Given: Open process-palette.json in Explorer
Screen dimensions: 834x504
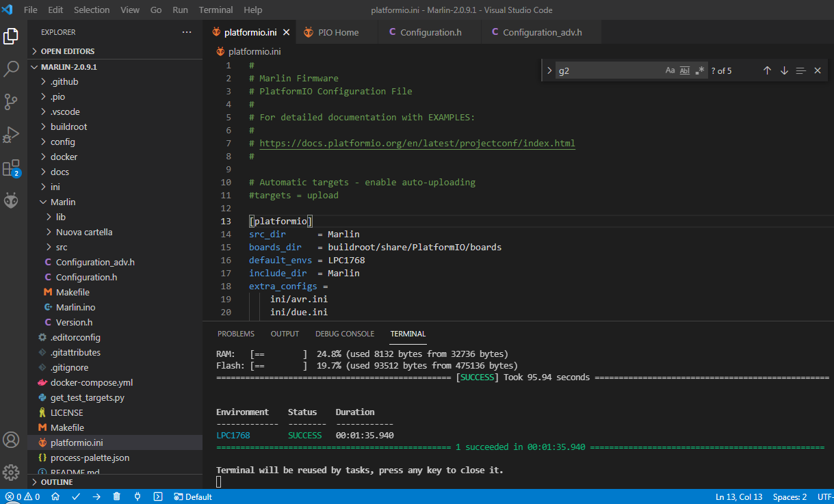Looking at the screenshot, I should tap(115, 457).
